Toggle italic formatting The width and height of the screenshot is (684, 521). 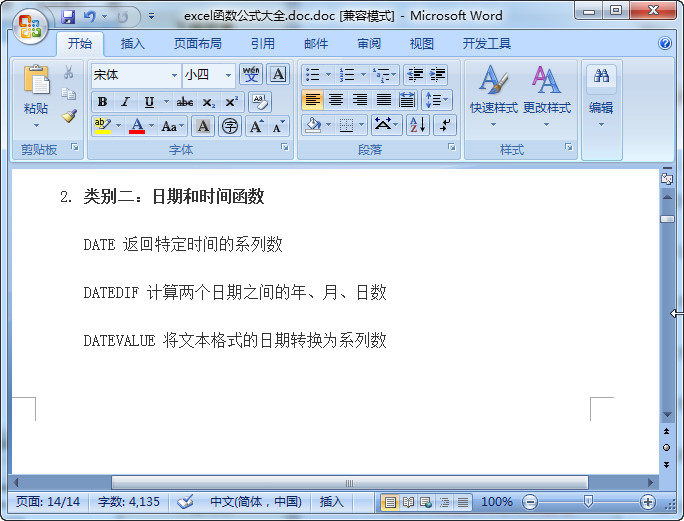tap(126, 102)
